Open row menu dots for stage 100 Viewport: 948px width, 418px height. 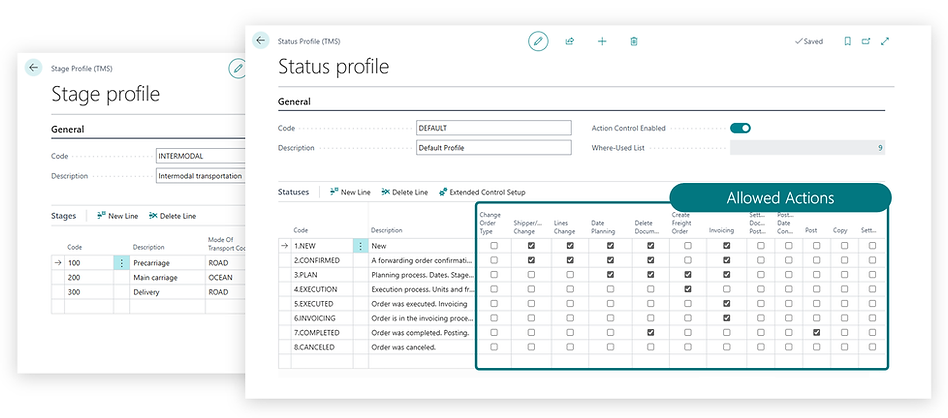(x=121, y=263)
